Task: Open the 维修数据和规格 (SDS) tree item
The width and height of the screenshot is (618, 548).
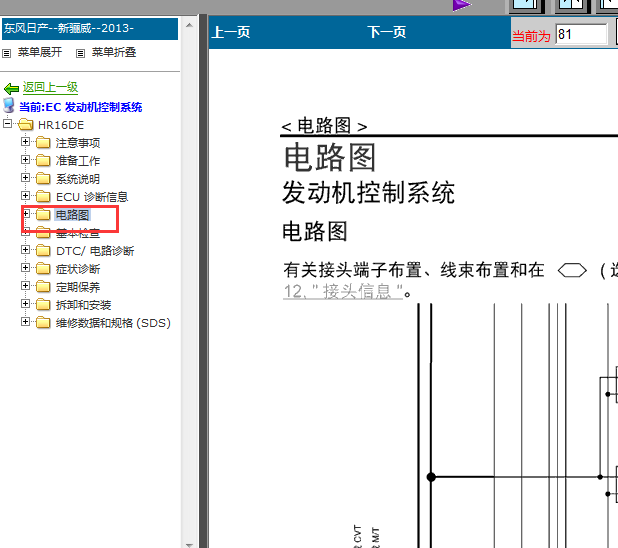Action: coord(113,323)
